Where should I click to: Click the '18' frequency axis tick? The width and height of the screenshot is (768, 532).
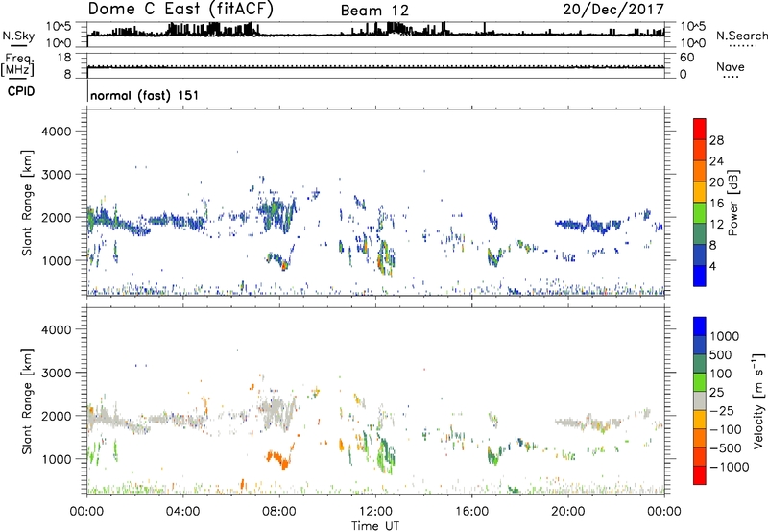[64, 58]
